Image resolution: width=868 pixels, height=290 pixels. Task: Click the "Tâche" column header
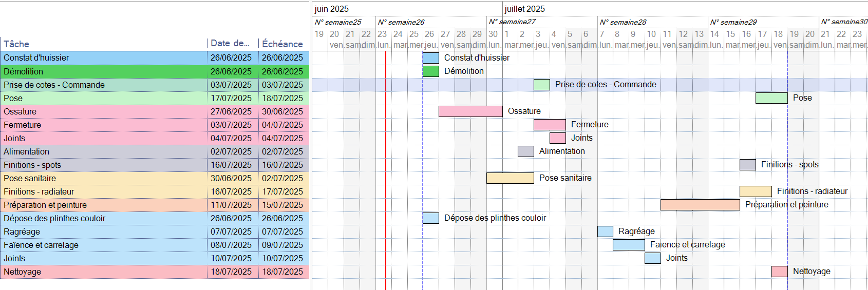coord(16,44)
